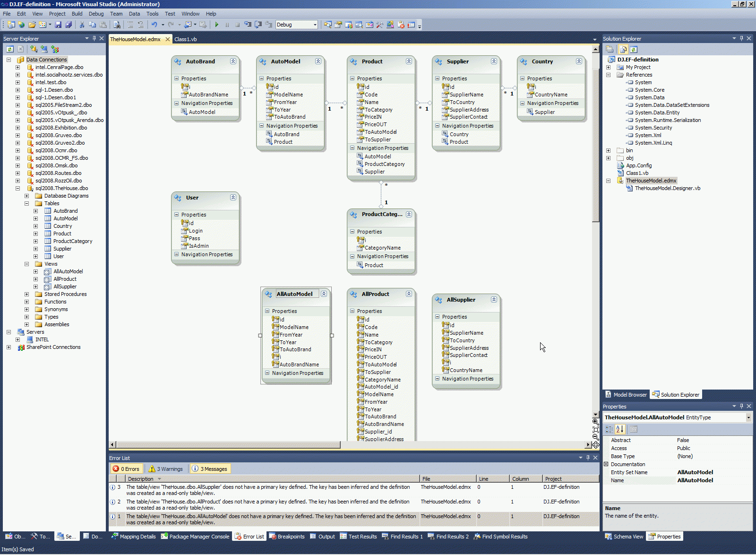
Task: Click the Name property value AllAutoModel
Action: pyautogui.click(x=695, y=480)
